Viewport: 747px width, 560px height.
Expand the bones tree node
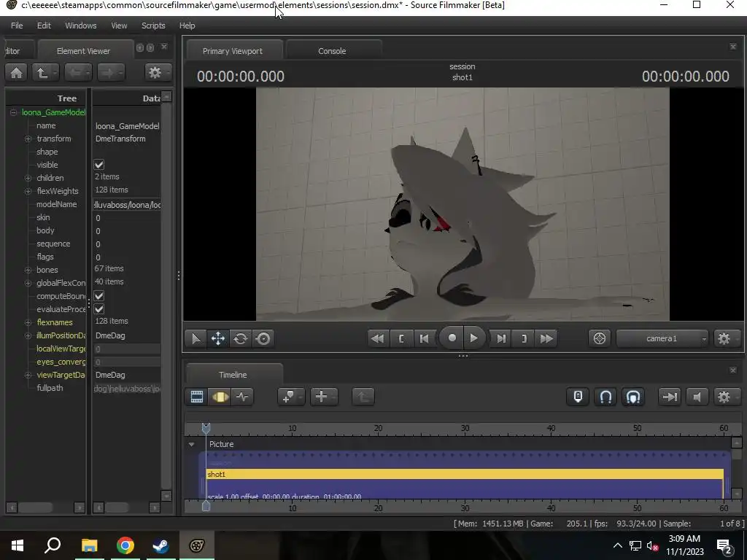tap(28, 270)
